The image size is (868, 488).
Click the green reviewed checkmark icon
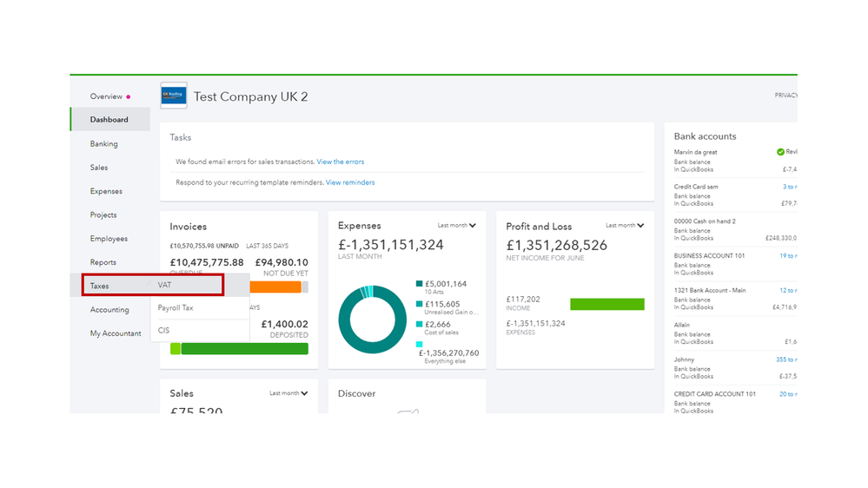coord(780,152)
